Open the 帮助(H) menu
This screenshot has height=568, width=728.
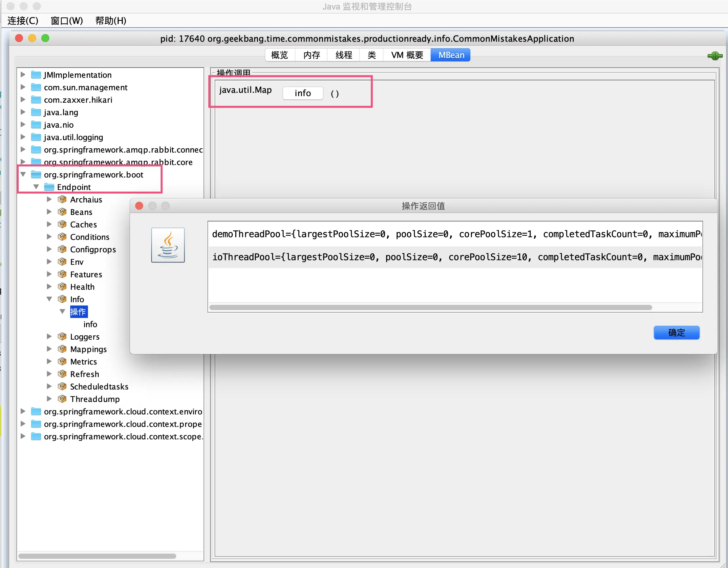[x=111, y=21]
